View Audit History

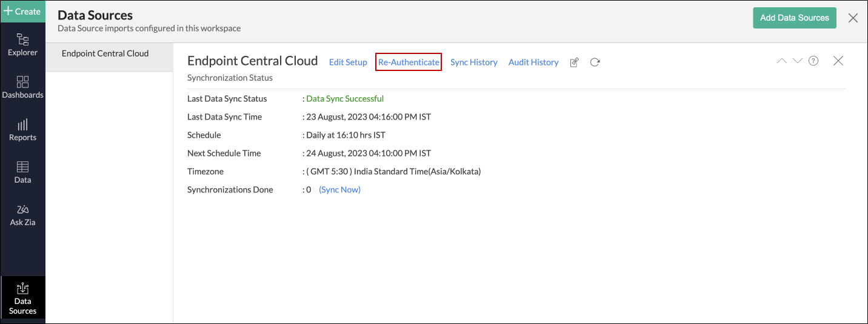pos(533,62)
